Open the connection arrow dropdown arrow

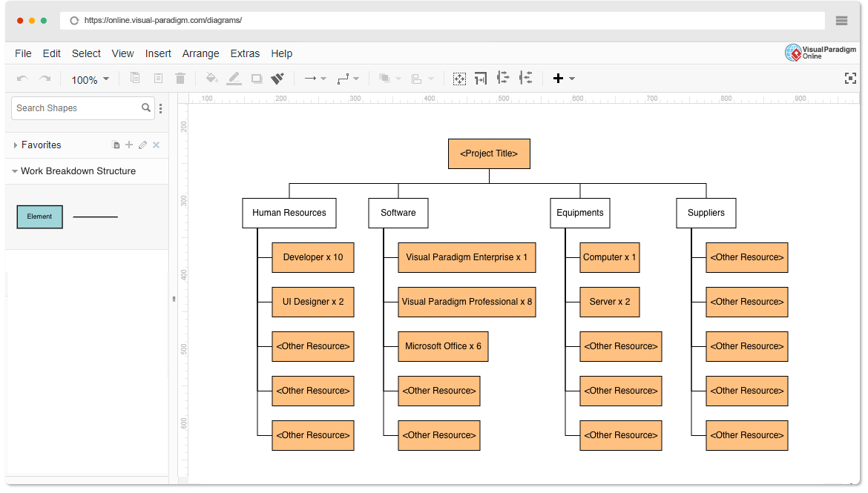pos(324,79)
